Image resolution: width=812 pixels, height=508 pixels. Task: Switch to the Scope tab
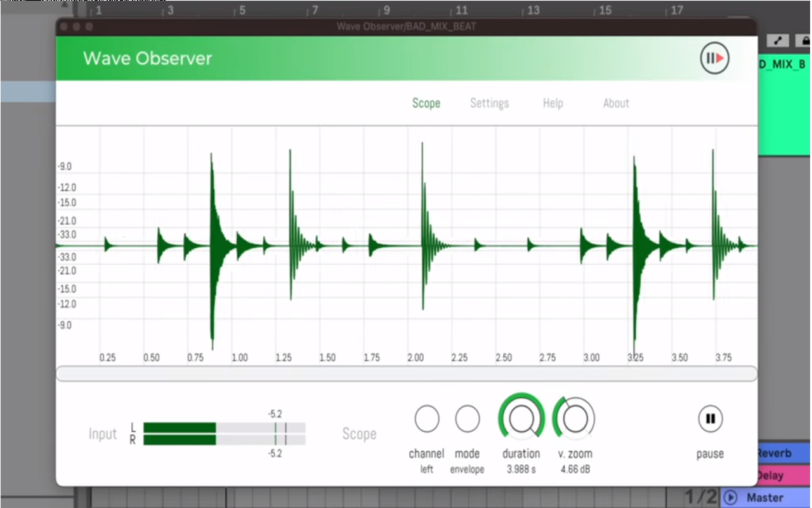(426, 103)
